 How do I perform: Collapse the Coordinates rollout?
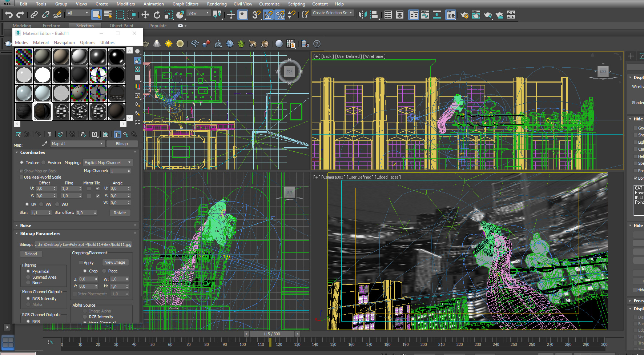[32, 152]
